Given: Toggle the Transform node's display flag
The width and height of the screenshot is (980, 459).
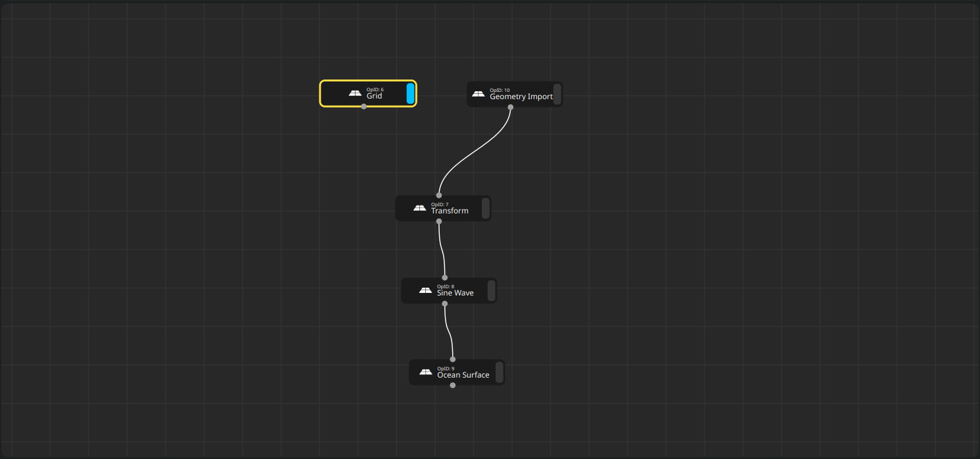Looking at the screenshot, I should (x=485, y=208).
